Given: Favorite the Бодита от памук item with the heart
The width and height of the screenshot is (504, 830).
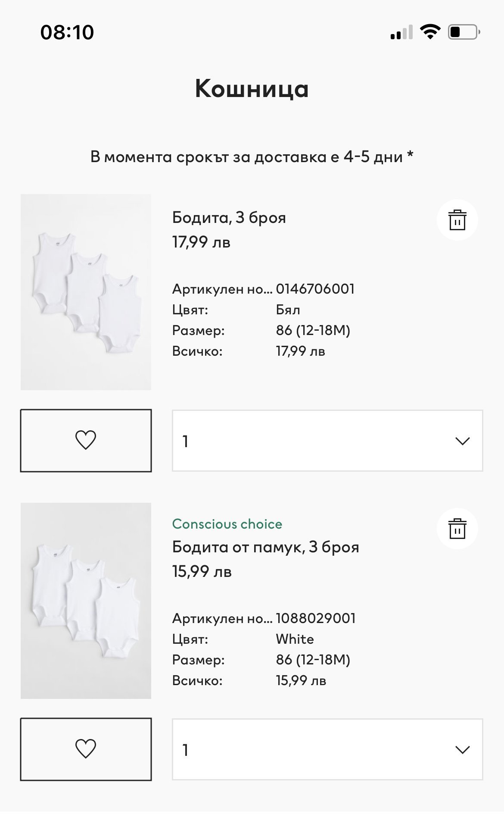Looking at the screenshot, I should [x=86, y=749].
